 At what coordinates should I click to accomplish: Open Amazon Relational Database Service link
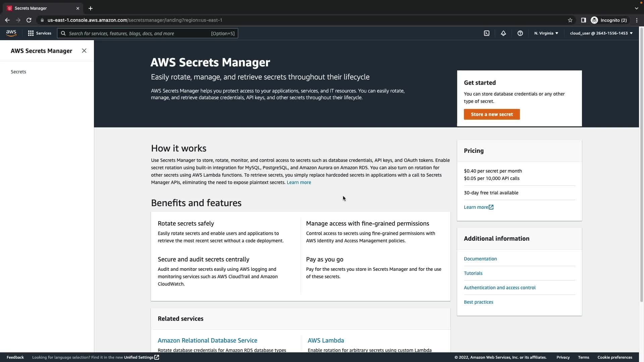(x=207, y=340)
